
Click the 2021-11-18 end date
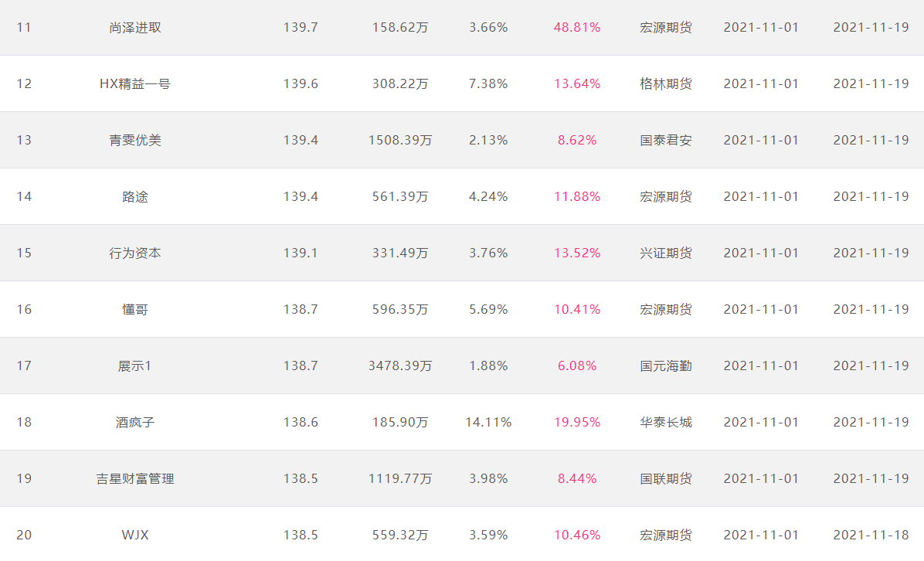click(871, 535)
